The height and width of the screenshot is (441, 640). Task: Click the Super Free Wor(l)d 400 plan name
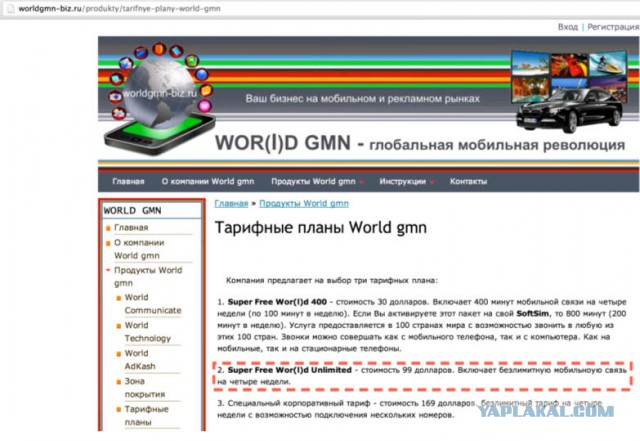(277, 302)
